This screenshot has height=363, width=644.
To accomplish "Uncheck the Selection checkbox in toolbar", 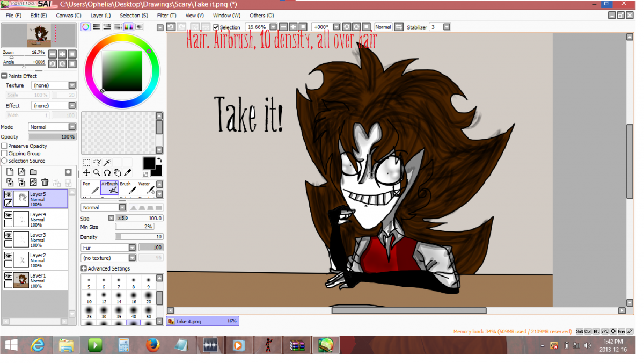I will (216, 27).
